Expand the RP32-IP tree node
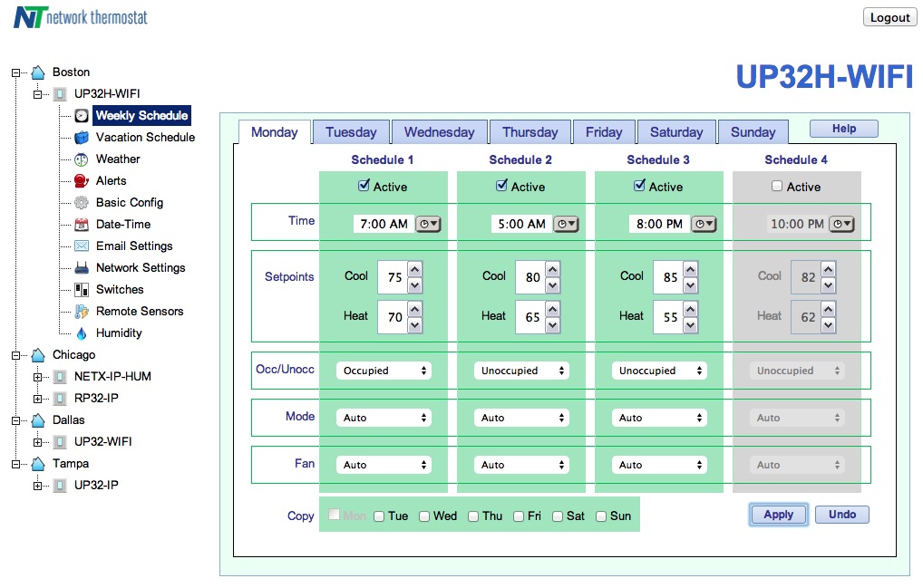Viewport: 923px width, 588px height. point(38,400)
